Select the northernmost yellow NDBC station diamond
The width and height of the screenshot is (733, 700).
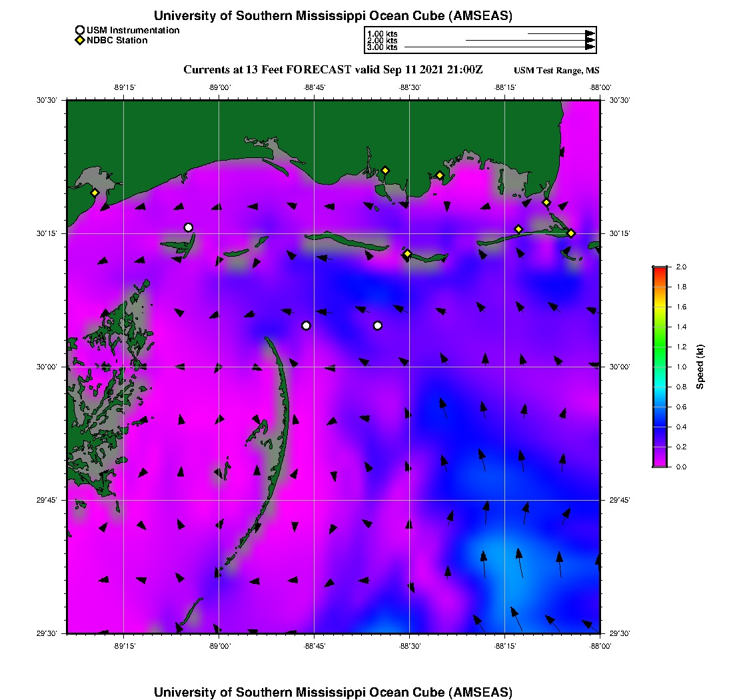(x=385, y=170)
